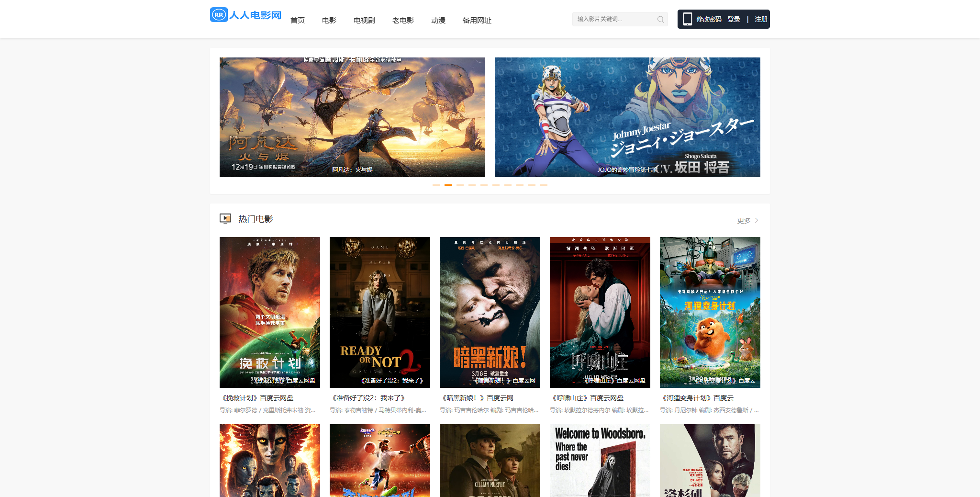Select the second carousel indicator dot
This screenshot has width=980, height=497.
[x=448, y=185]
